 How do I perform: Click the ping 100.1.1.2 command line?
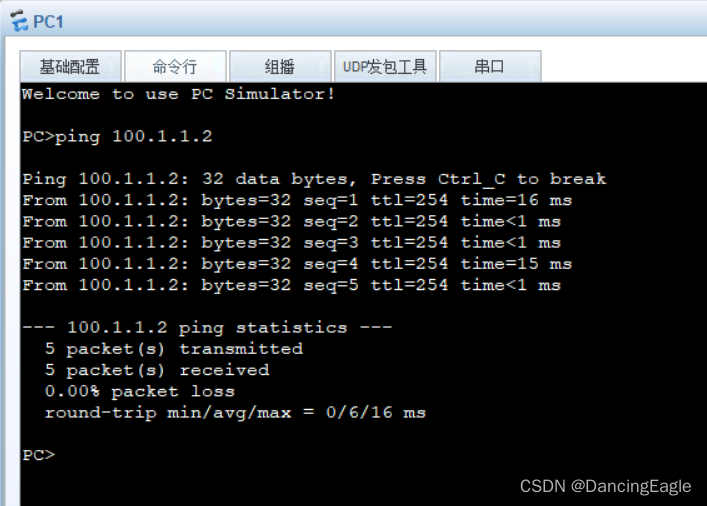pos(117,137)
